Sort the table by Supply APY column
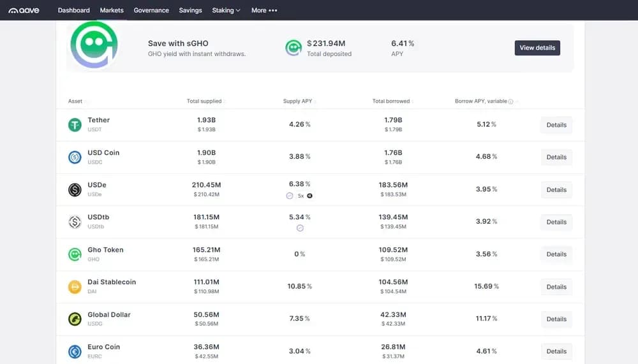Image resolution: width=638 pixels, height=364 pixels. click(x=299, y=101)
